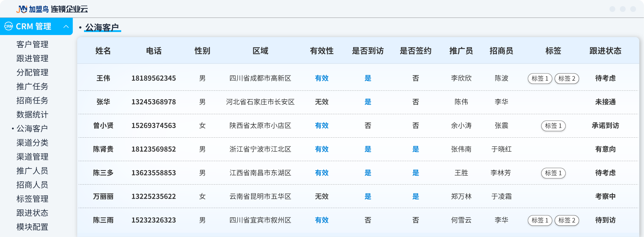This screenshot has height=237, width=644.
Task: Open 标签管理 sidebar entry
Action: [32, 199]
